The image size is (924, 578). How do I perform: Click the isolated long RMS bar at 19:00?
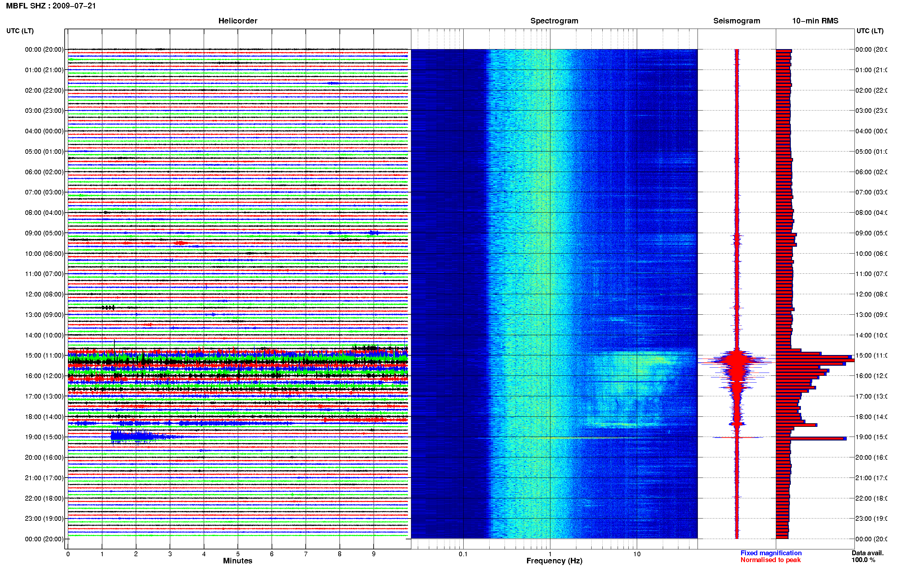tap(811, 439)
